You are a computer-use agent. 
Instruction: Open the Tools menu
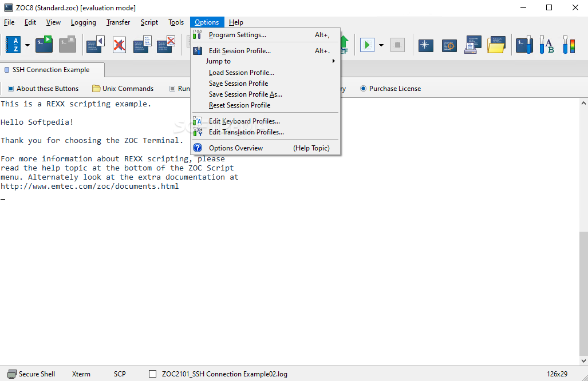tap(176, 22)
